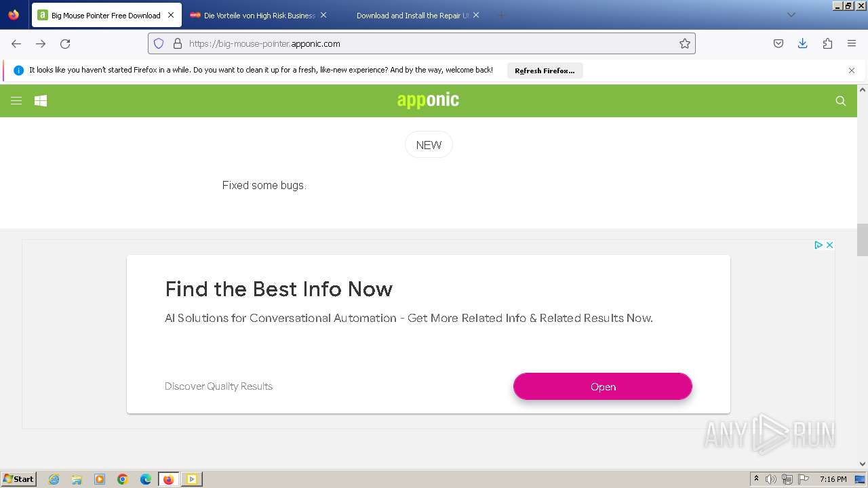The image size is (868, 488).
Task: Expand the list all tabs dropdown
Action: point(791,15)
